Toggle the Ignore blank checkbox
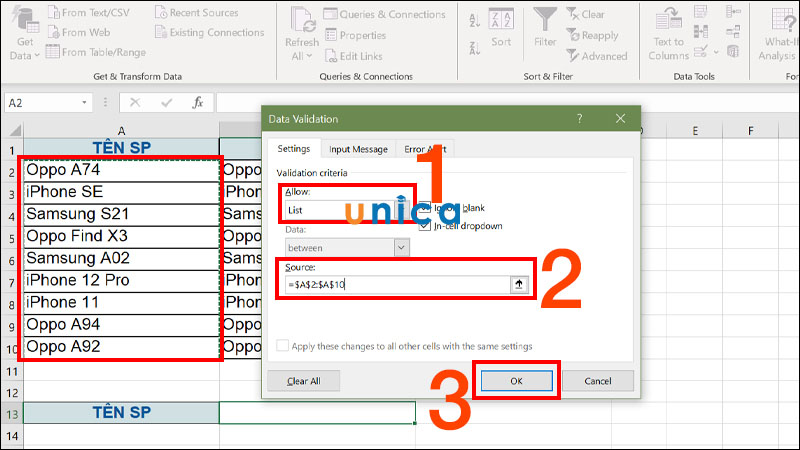This screenshot has height=450, width=800. click(x=424, y=208)
